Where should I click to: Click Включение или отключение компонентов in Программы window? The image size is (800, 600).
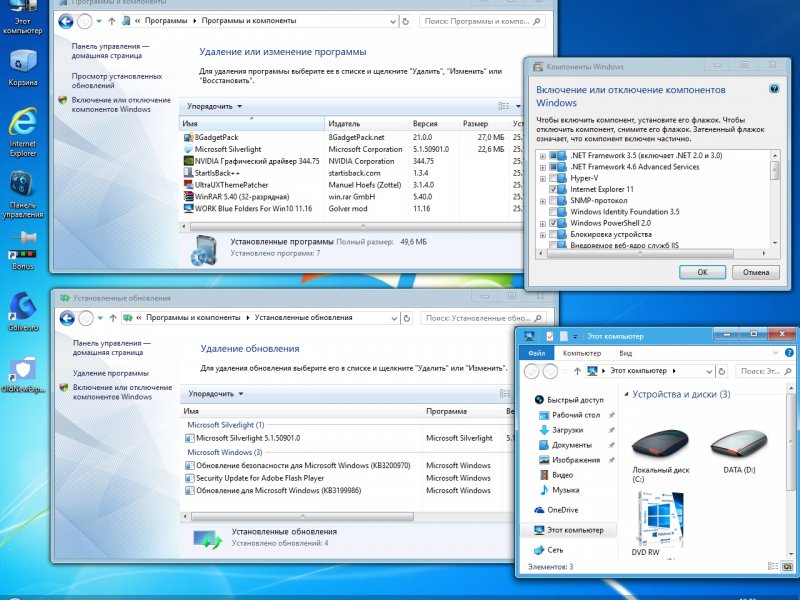pos(121,105)
